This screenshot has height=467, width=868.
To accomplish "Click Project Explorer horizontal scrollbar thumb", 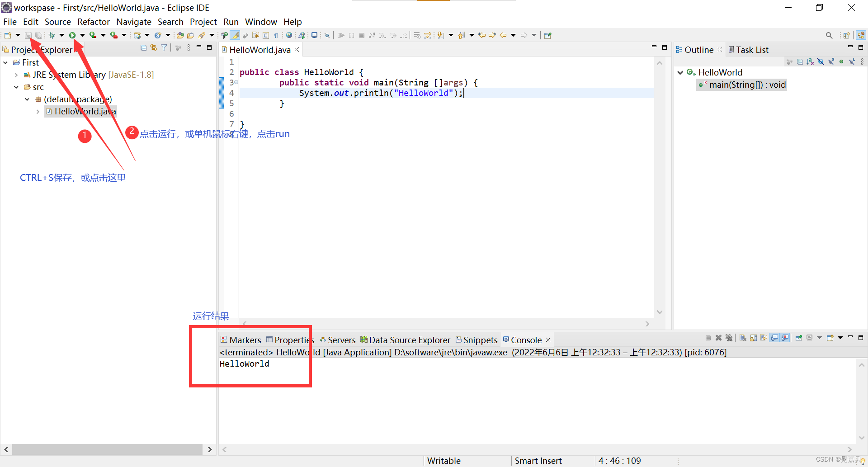I will tap(108, 449).
